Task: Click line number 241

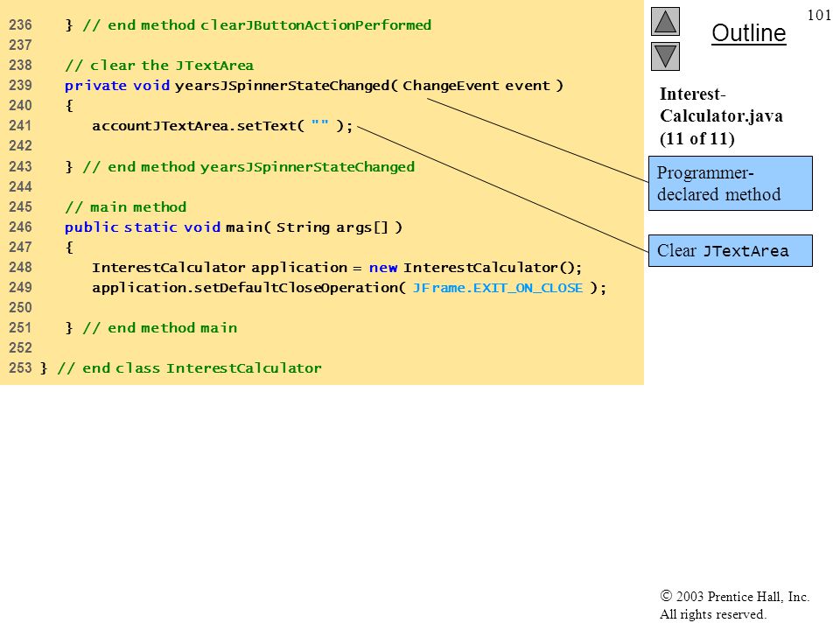Action: [20, 126]
